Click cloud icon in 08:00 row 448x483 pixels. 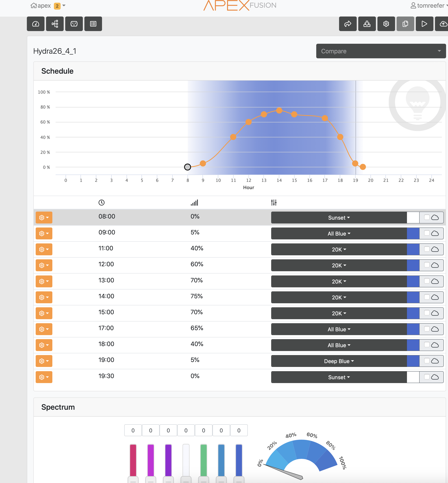pyautogui.click(x=435, y=218)
